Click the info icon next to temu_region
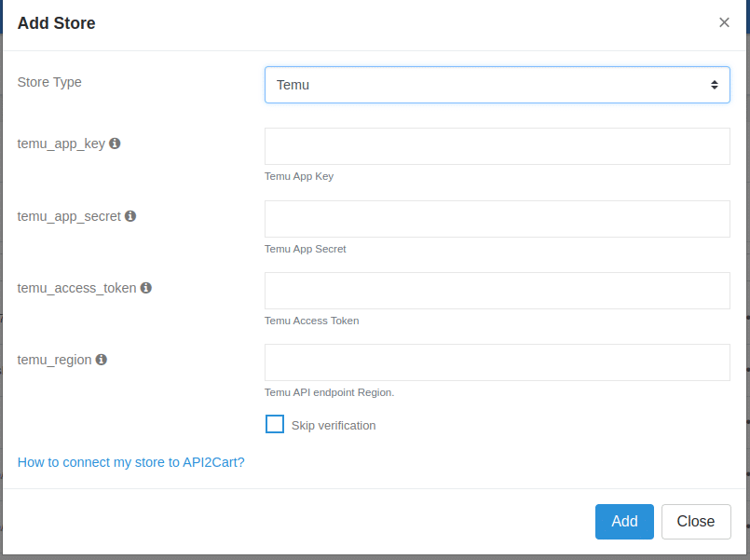The width and height of the screenshot is (750, 560). pyautogui.click(x=101, y=360)
